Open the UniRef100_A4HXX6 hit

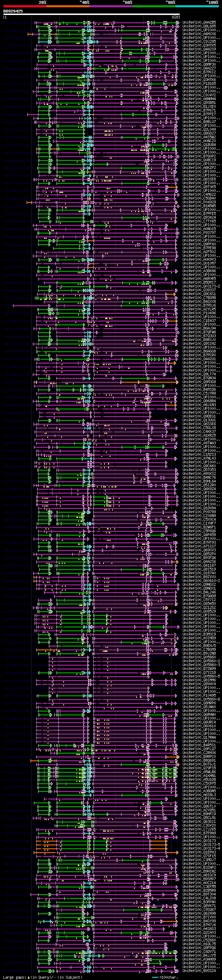coord(199,34)
